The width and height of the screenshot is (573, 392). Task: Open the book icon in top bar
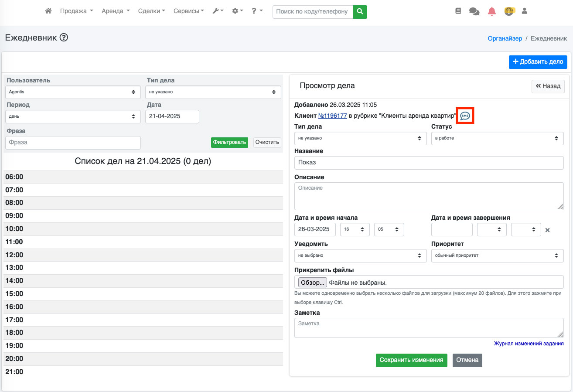pyautogui.click(x=457, y=11)
